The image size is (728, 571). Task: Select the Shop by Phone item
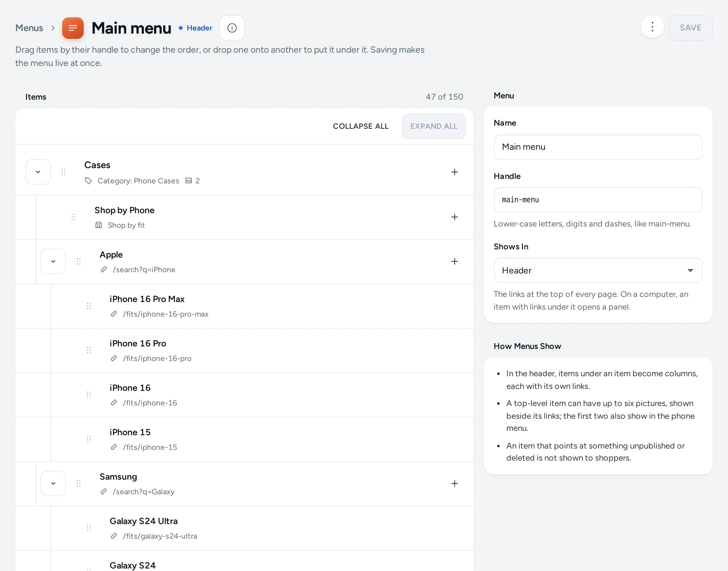point(124,210)
